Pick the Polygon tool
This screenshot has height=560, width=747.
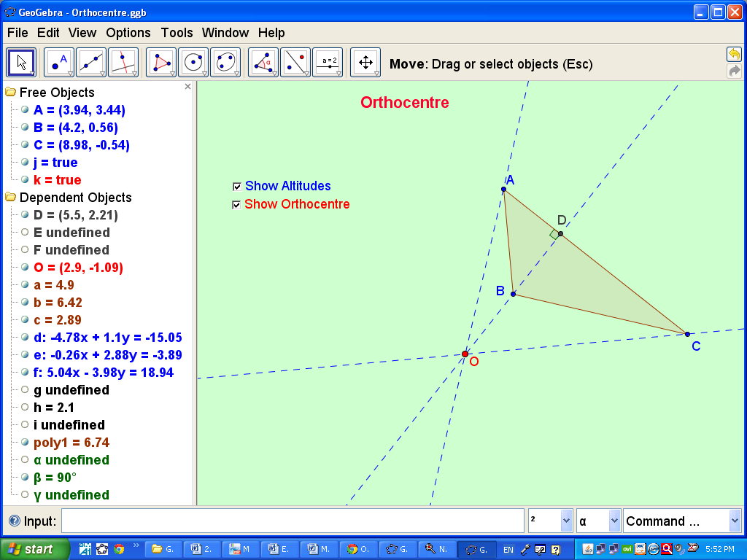click(x=159, y=62)
